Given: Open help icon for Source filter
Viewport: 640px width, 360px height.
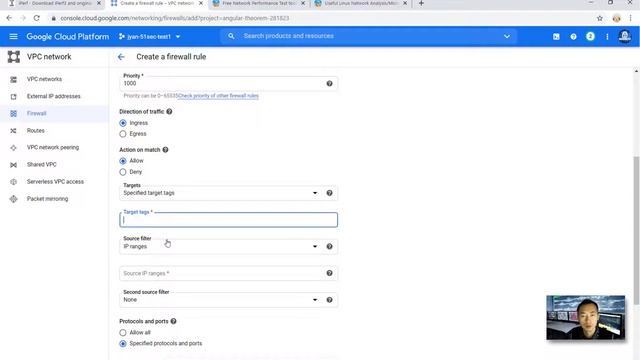Looking at the screenshot, I should [x=329, y=246].
